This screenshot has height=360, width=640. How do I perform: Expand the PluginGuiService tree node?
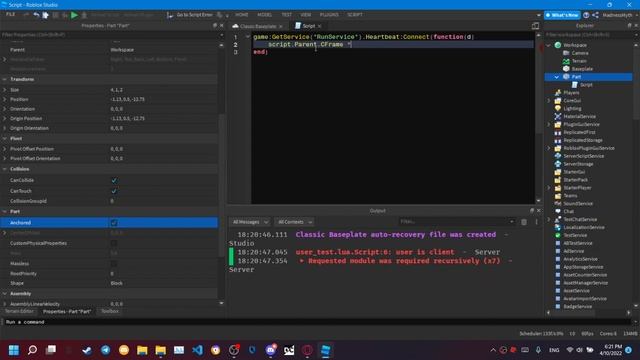[549, 124]
